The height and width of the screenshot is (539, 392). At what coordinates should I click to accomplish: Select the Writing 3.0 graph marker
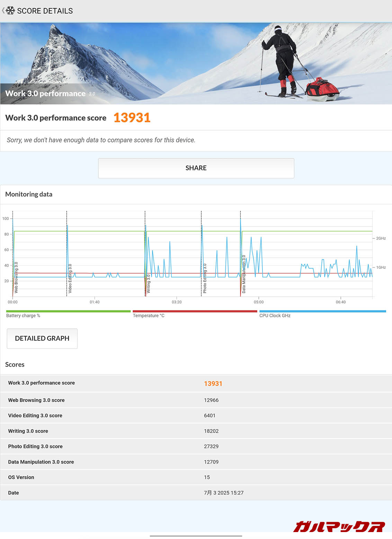coord(148,284)
